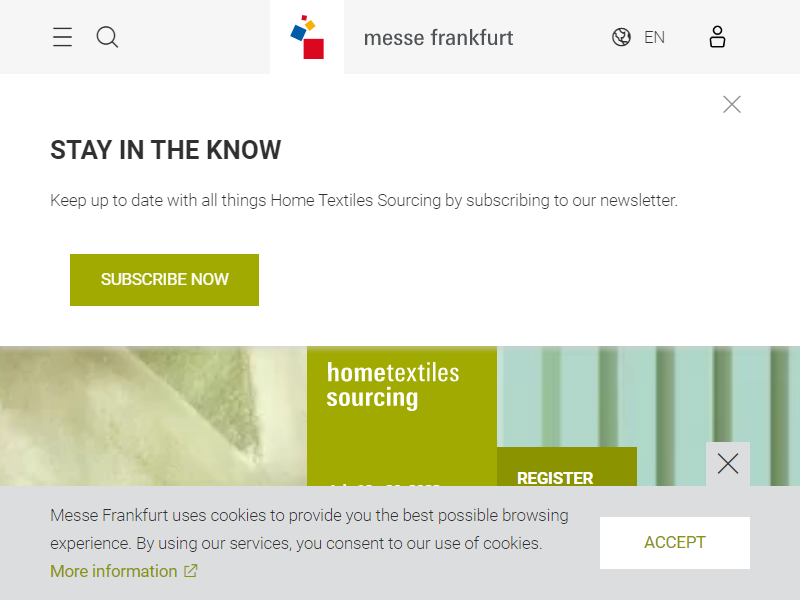Click the newsletter description paragraph
Screen dimensions: 800x600
pos(364,200)
